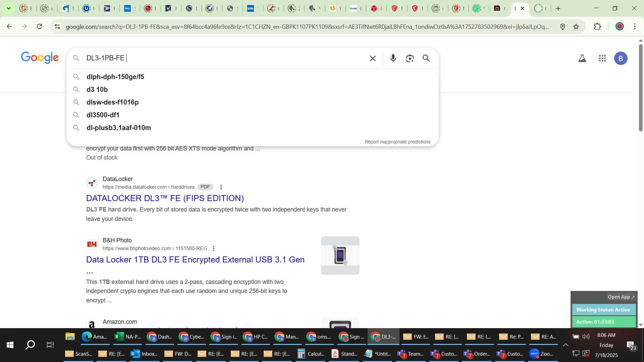Image resolution: width=644 pixels, height=362 pixels.
Task: Click the page vertical scrollbar thumb
Action: coord(641,87)
